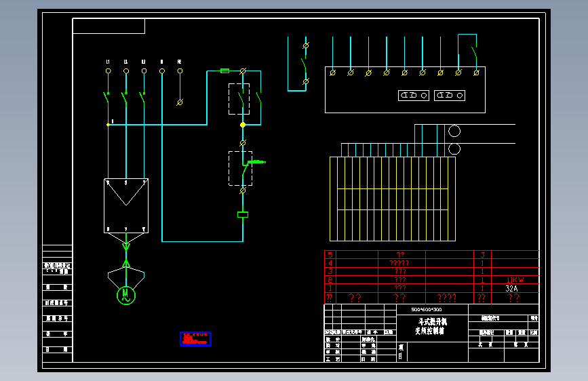Click the PE grounding terminal slash symbol

(x=180, y=102)
